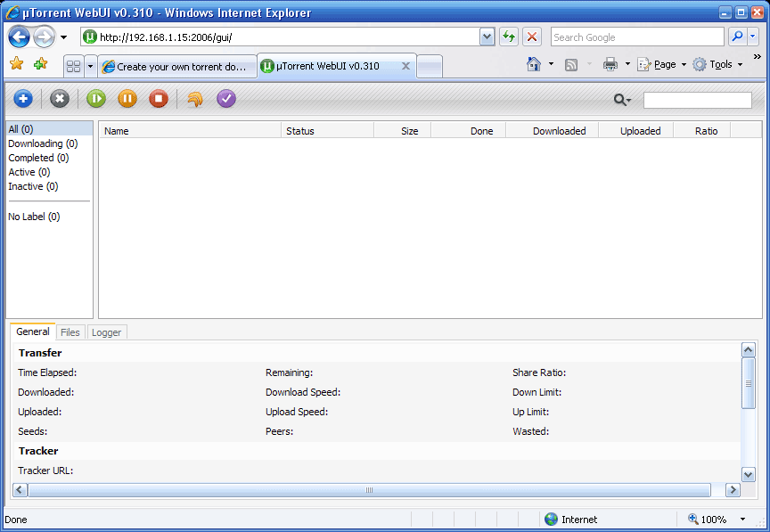Click the details pane scroll up arrow
Screen dimensions: 770x532
pos(749,349)
